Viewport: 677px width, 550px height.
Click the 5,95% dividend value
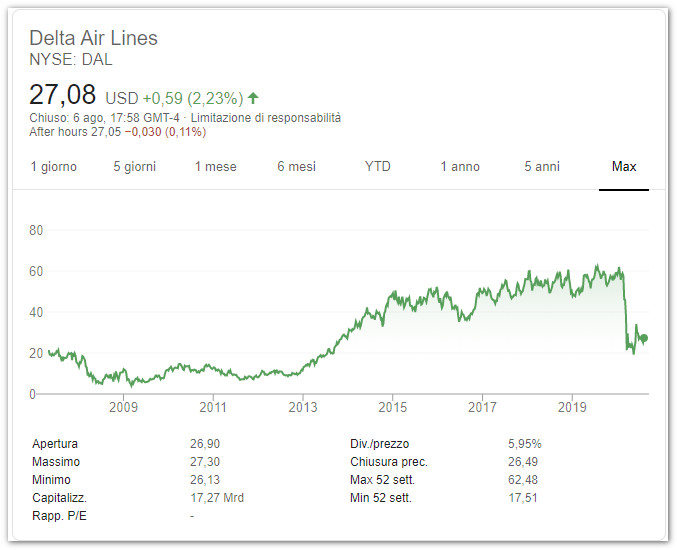click(x=525, y=444)
